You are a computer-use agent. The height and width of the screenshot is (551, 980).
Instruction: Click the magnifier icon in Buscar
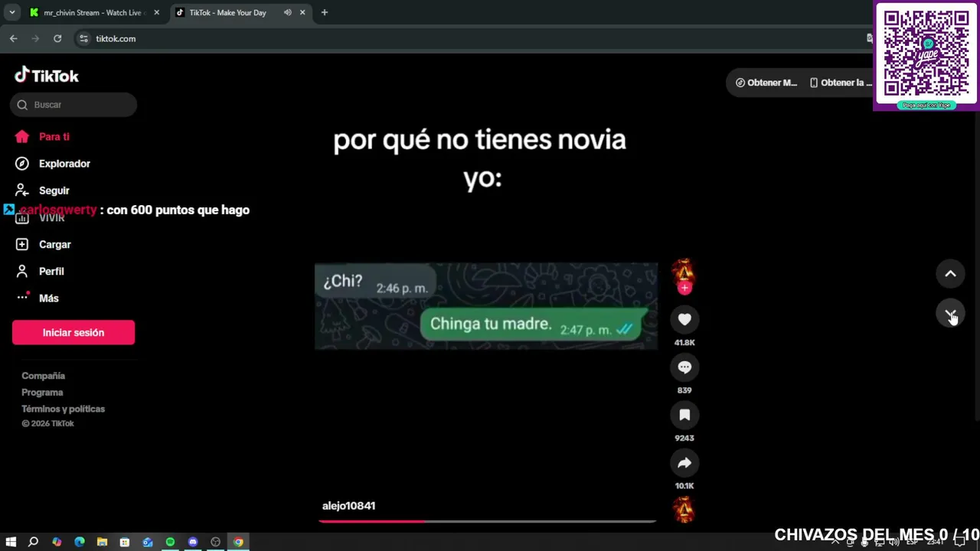[x=22, y=105]
